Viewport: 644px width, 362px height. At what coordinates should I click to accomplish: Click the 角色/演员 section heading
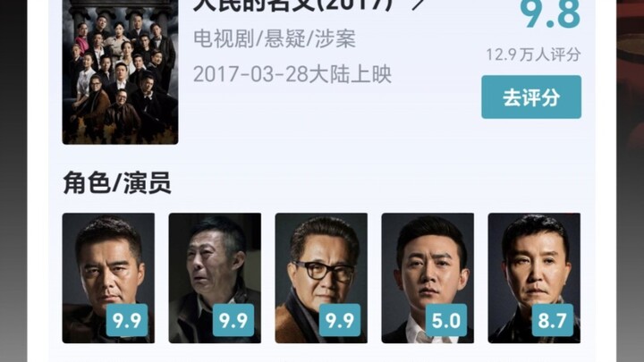[x=117, y=183]
